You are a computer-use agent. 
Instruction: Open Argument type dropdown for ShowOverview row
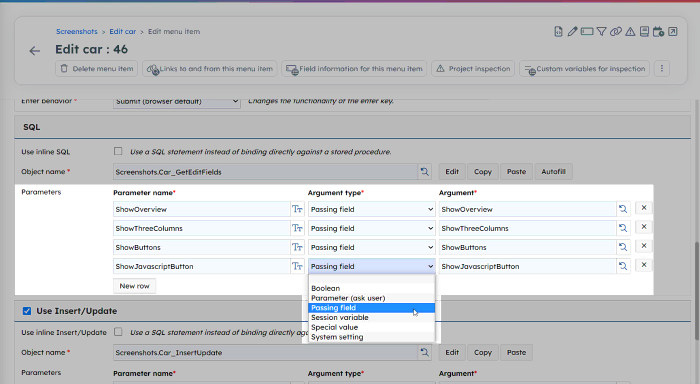pos(371,209)
